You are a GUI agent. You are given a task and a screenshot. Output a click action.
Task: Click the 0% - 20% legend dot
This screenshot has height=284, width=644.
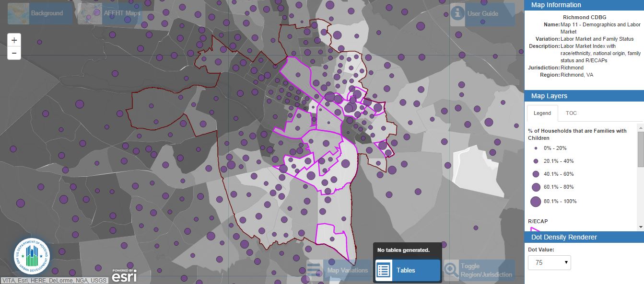tap(536, 148)
